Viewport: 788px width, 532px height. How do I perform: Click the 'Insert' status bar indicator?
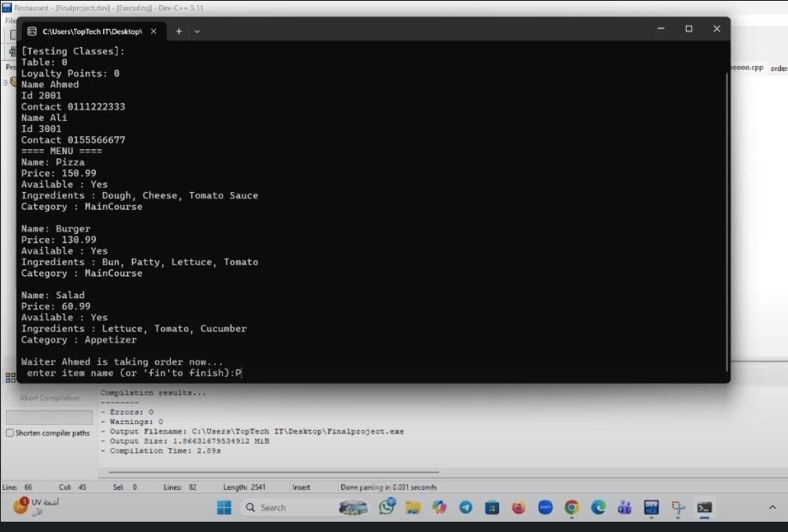click(301, 487)
